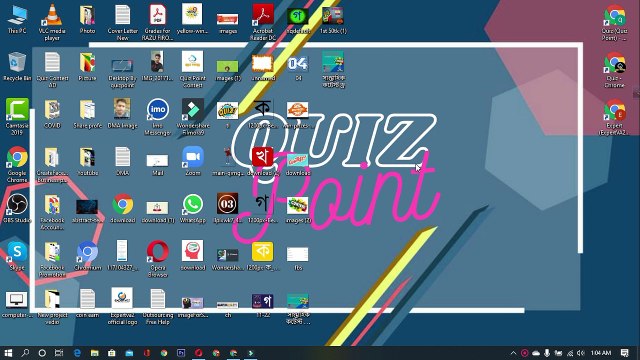The image size is (640, 360).
Task: Launch Acrobat Reader DC shortcut
Action: tap(262, 22)
